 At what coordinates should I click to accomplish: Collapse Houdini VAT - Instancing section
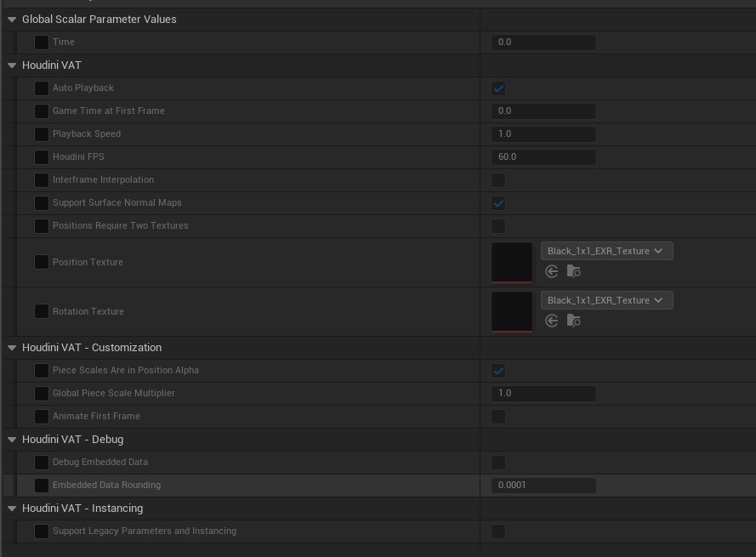[x=12, y=509]
